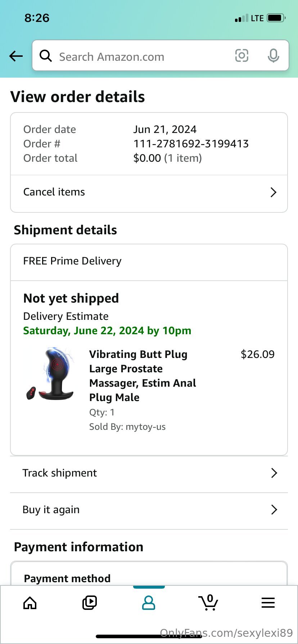Screen dimensions: 298x644
Task: Expand Buy it again chevron
Action: [274, 510]
